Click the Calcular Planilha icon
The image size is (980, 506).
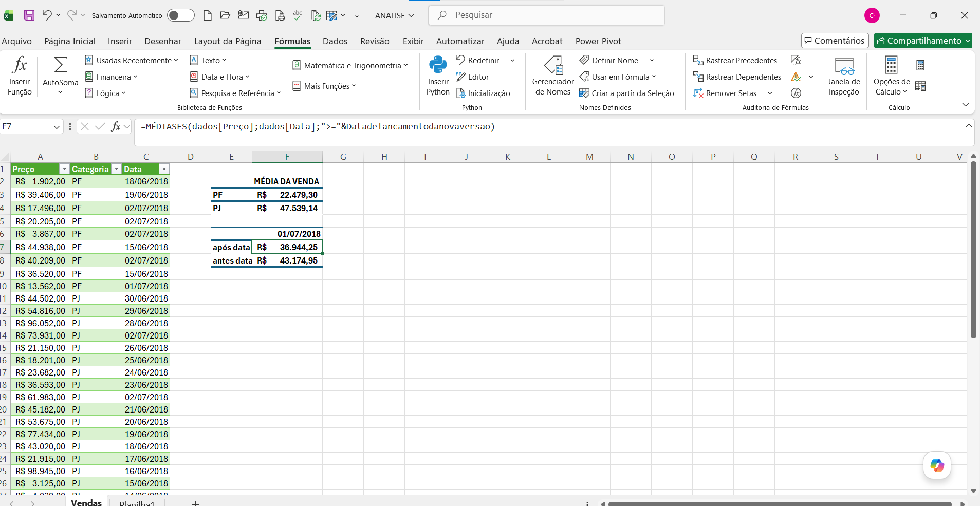920,86
